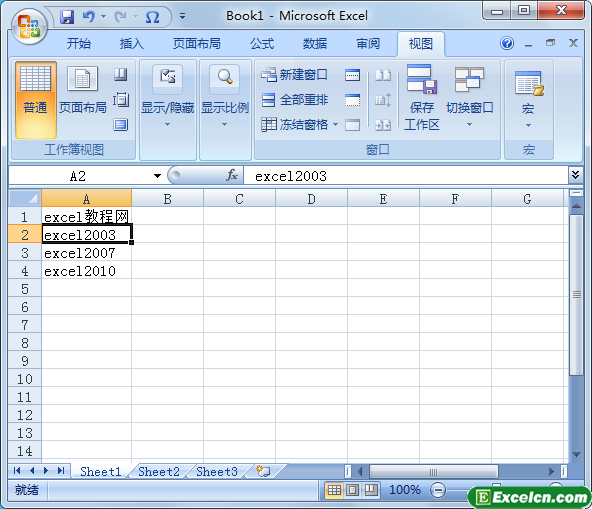The height and width of the screenshot is (509, 592).
Task: Open the Name Box dropdown arrow
Action: click(x=157, y=176)
